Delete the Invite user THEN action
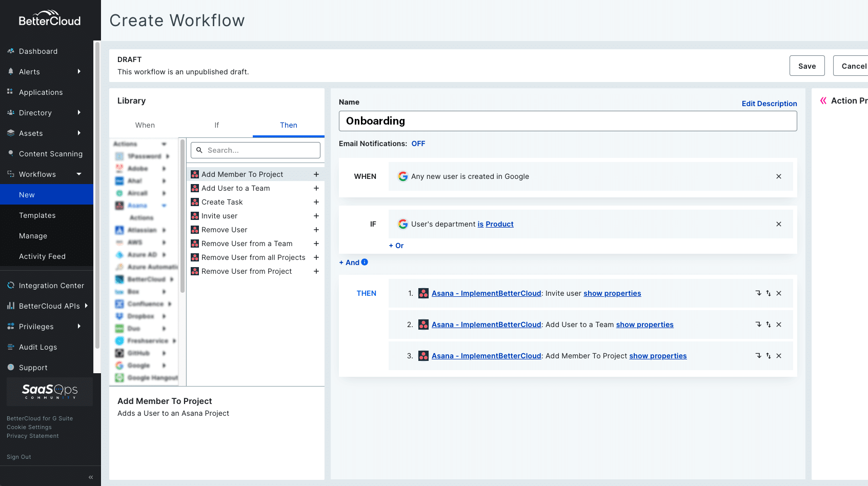 tap(779, 293)
